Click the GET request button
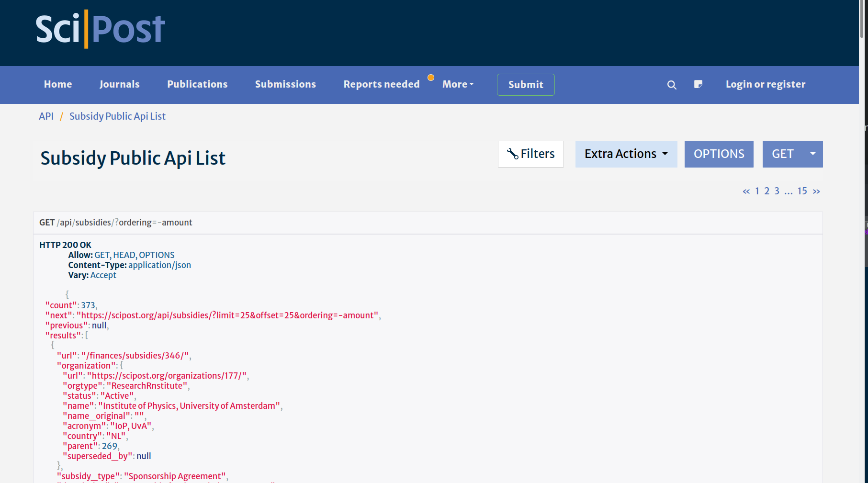Viewport: 868px width, 483px height. point(782,154)
